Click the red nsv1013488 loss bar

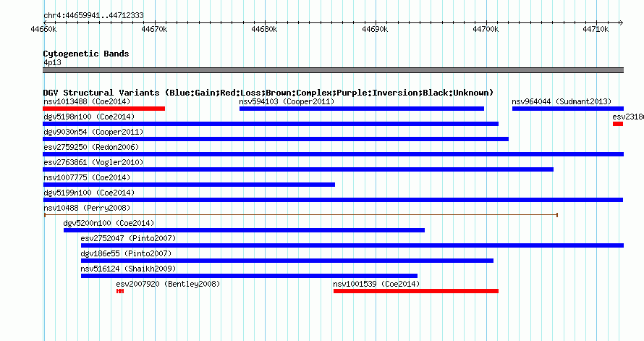[x=104, y=109]
